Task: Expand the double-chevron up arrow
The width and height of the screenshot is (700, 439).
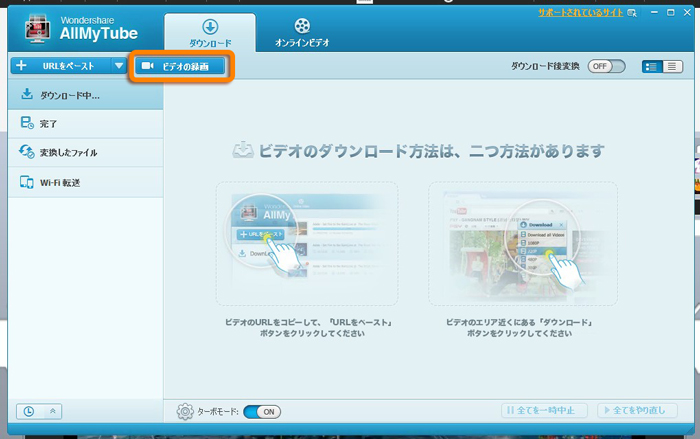Action: pyautogui.click(x=53, y=411)
